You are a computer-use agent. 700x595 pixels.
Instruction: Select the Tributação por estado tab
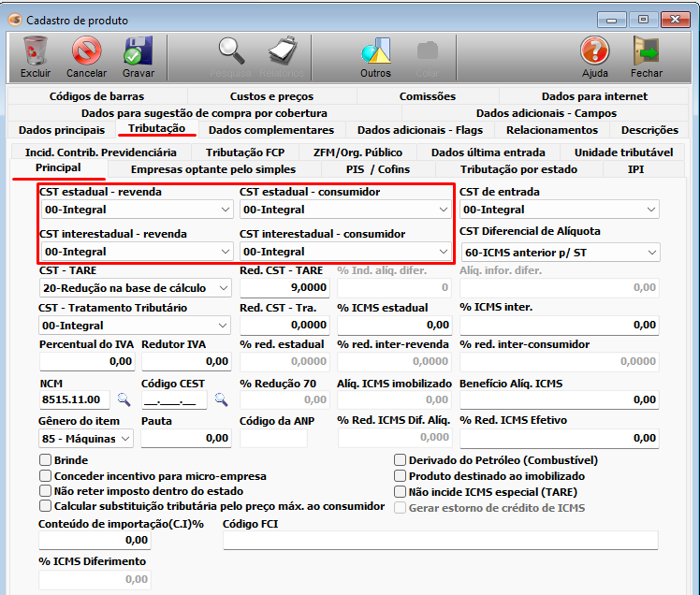click(x=518, y=169)
